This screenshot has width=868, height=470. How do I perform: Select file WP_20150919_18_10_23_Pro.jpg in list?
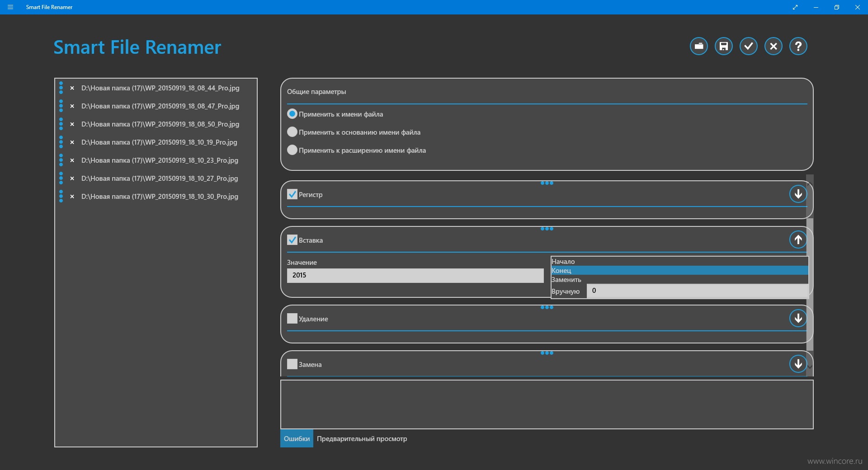(160, 160)
